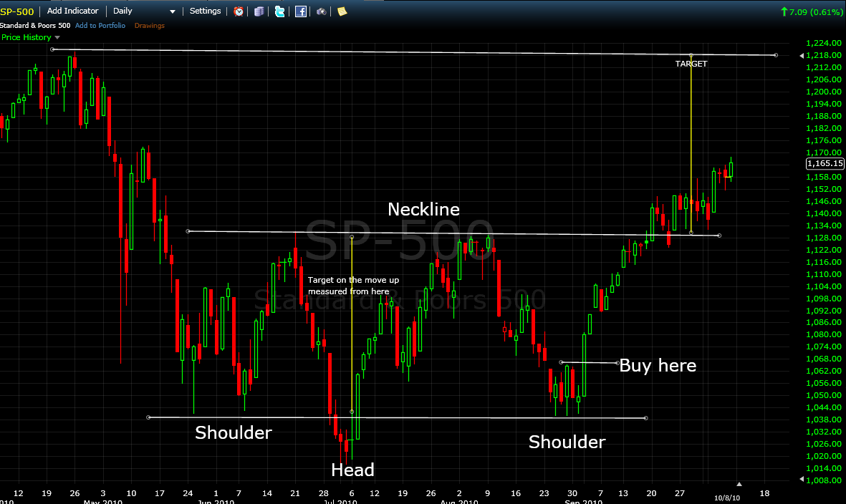
Task: Click the Jul 2010 month axis label
Action: pos(340,501)
